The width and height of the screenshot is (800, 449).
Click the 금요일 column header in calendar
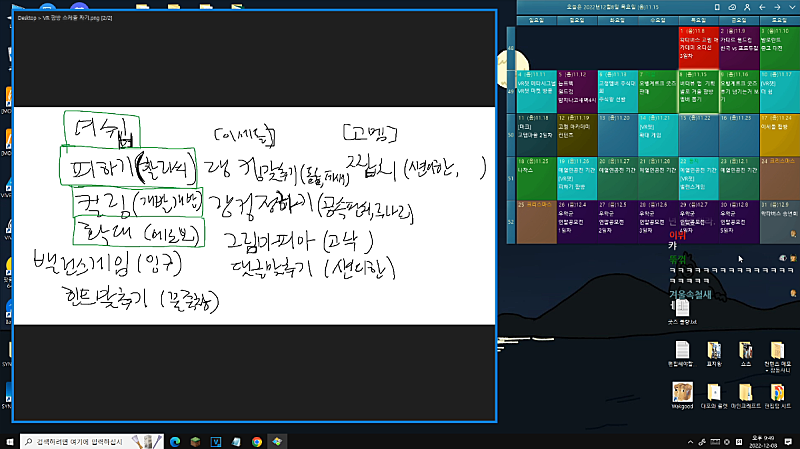[x=739, y=20]
